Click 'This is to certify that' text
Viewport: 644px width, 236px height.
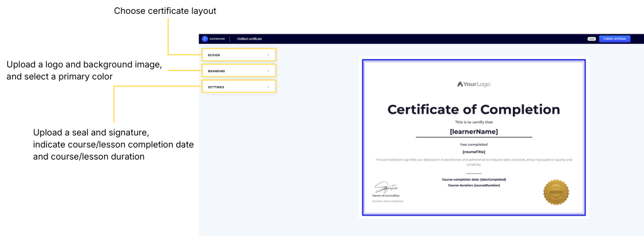(474, 122)
